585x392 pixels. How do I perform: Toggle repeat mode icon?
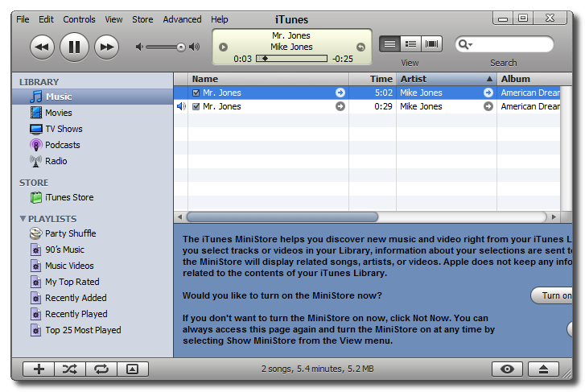coord(101,369)
